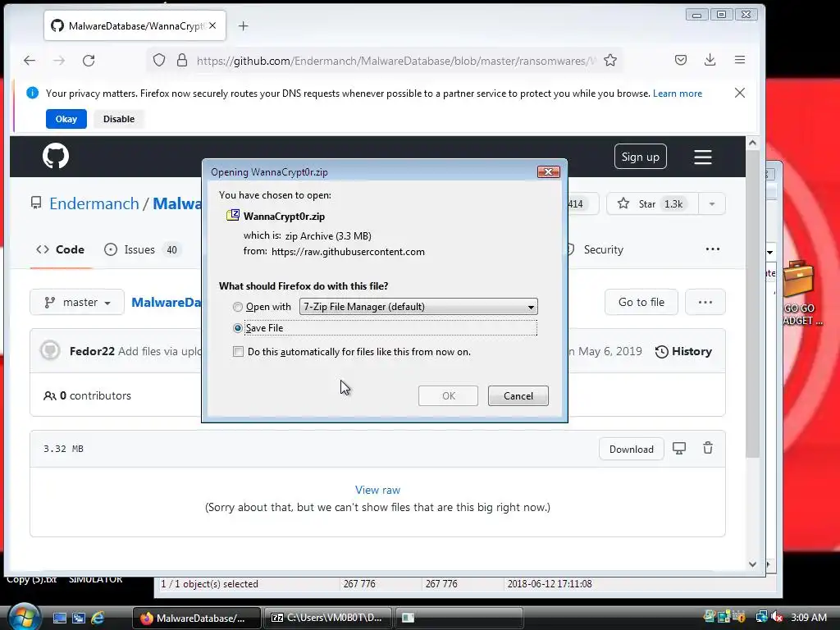This screenshot has width=840, height=630.
Task: Click the page scrollbar down arrow
Action: [752, 564]
